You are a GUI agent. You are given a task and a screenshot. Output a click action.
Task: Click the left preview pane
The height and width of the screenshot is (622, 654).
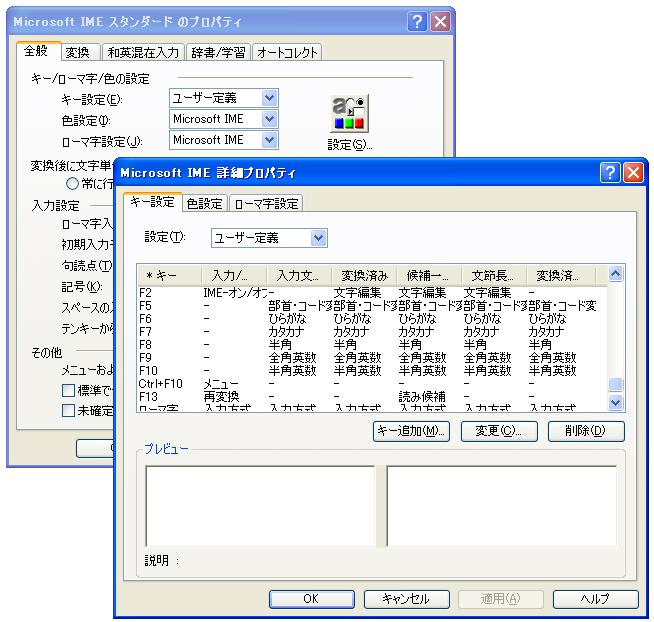[x=260, y=506]
